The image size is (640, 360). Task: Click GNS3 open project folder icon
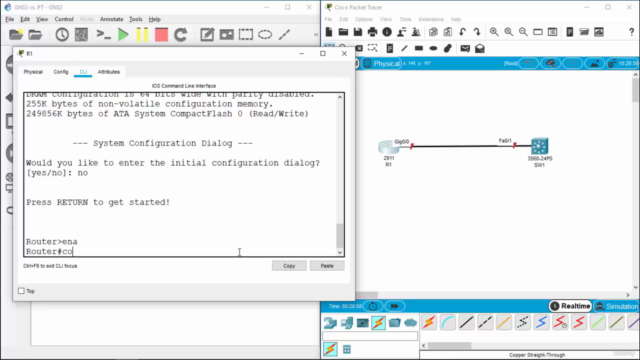point(36,35)
